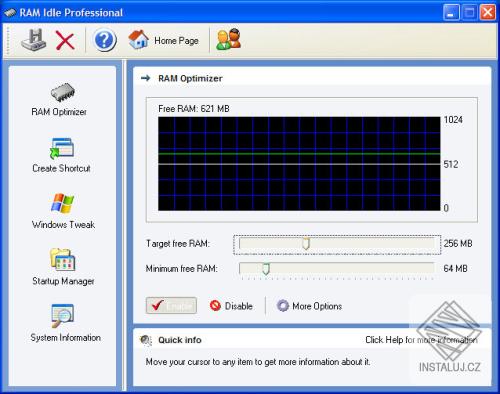The width and height of the screenshot is (500, 394).
Task: Click the '64 MB' minimum value
Action: 455,269
